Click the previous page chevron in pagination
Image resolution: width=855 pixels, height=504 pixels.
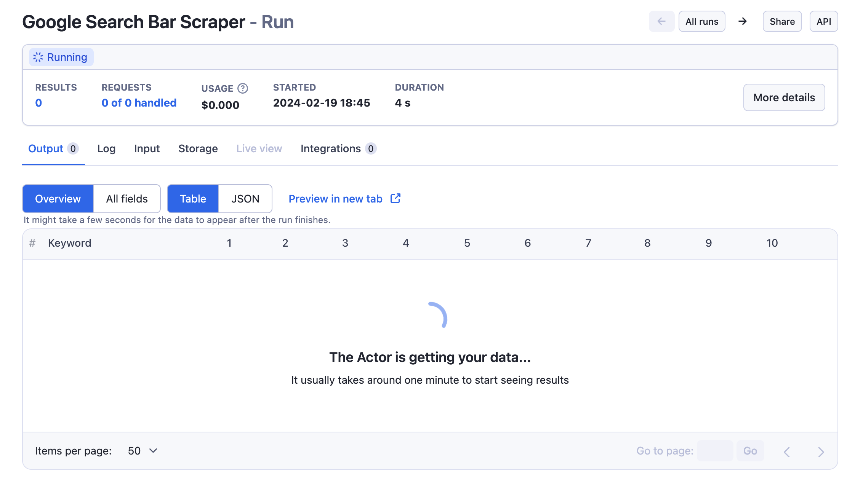click(x=786, y=451)
